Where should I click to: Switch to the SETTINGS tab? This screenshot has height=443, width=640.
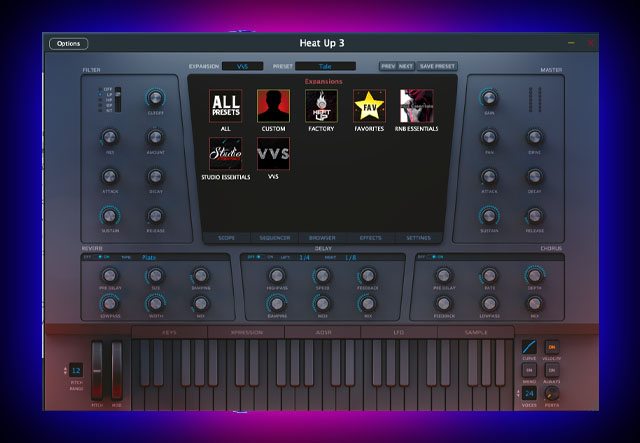tap(418, 238)
